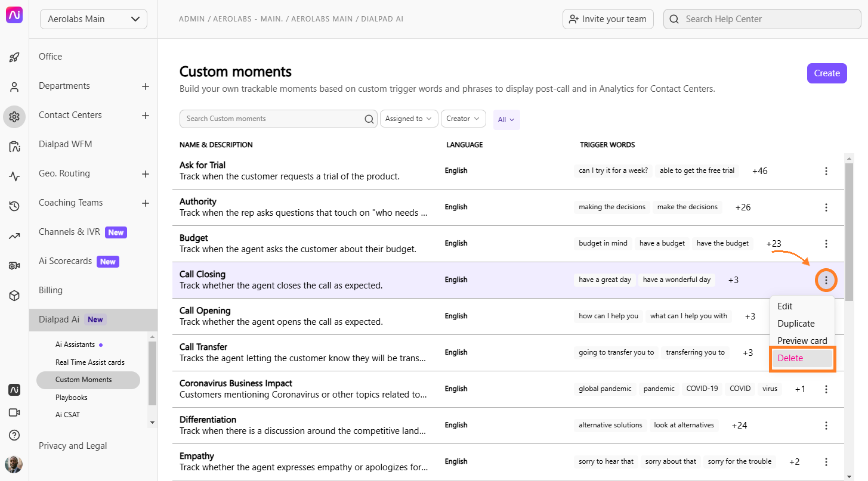Open the help question mark icon

pyautogui.click(x=14, y=435)
